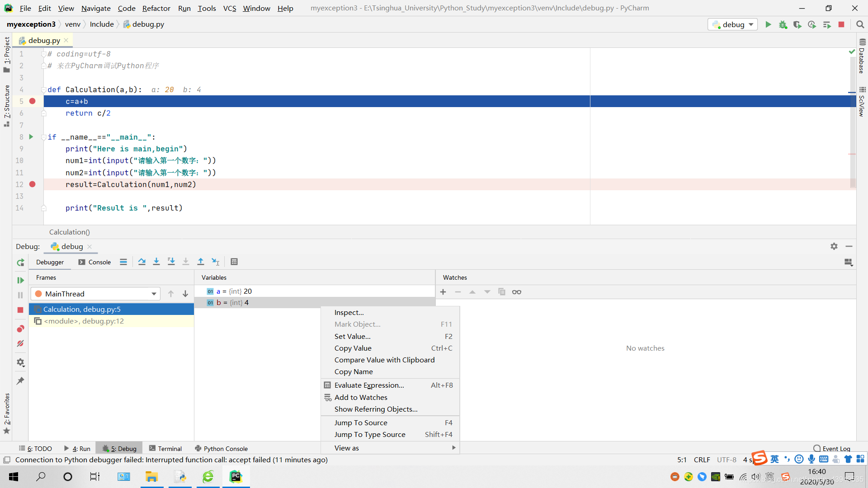Image resolution: width=868 pixels, height=488 pixels.
Task: Step Into My Code icon in debugger toolbar
Action: (171, 262)
